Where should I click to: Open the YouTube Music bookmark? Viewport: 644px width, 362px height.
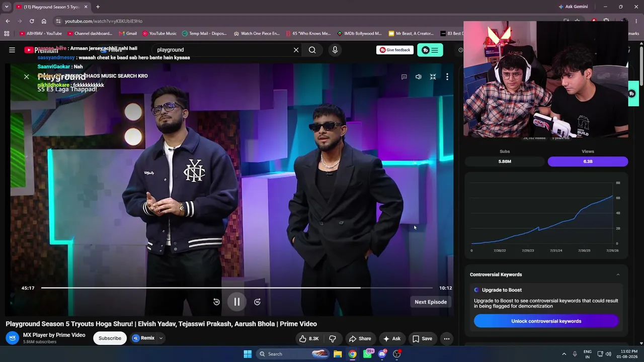(x=159, y=34)
